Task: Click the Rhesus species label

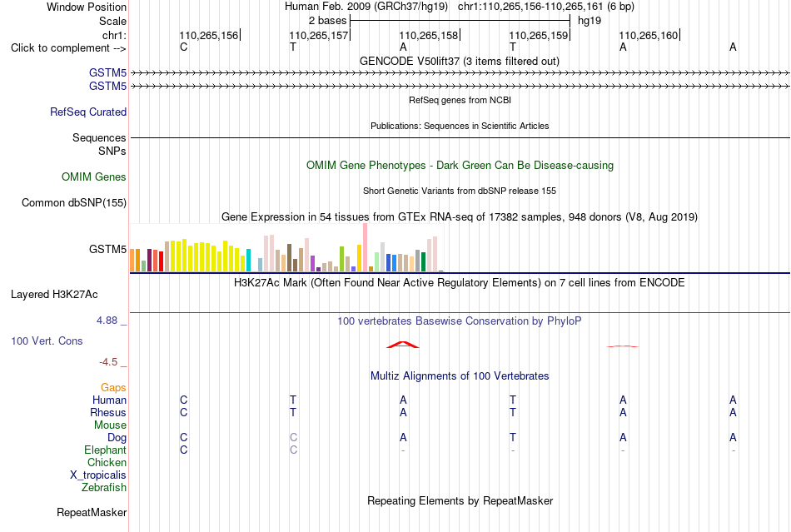Action: 108,412
